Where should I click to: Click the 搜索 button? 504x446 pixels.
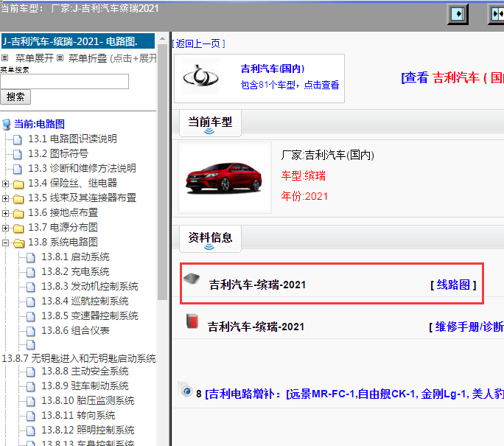[x=15, y=97]
